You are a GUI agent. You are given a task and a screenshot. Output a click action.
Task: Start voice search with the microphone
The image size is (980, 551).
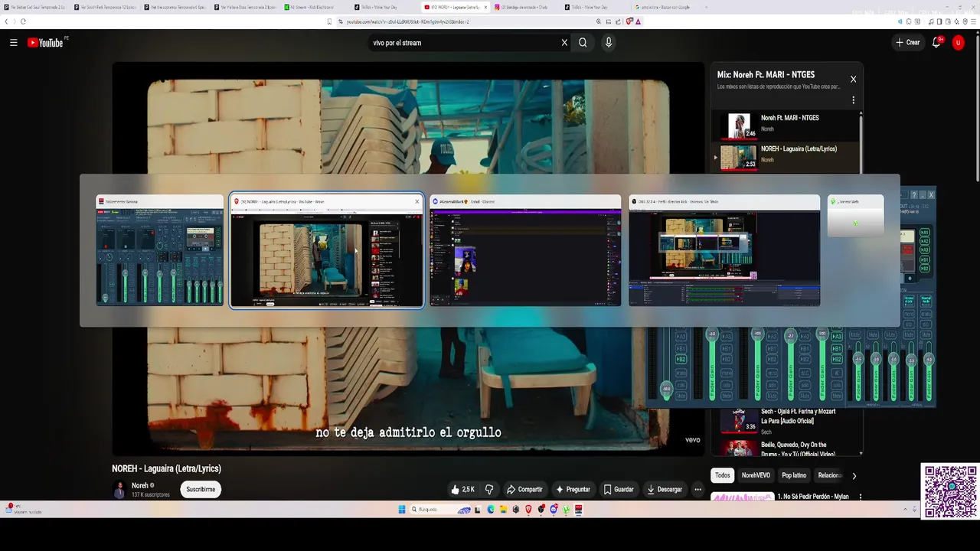pyautogui.click(x=609, y=43)
